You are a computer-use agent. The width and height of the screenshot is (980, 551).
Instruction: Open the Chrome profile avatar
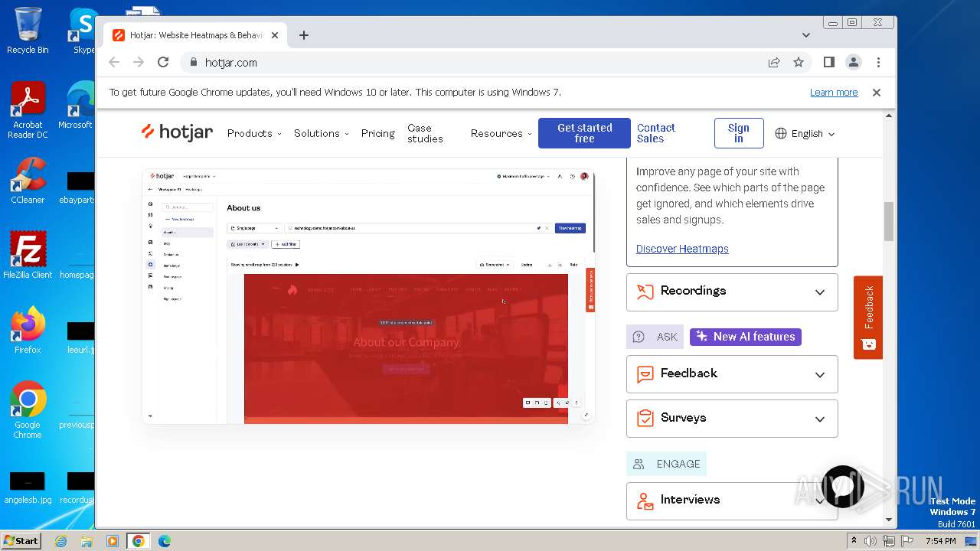coord(853,62)
